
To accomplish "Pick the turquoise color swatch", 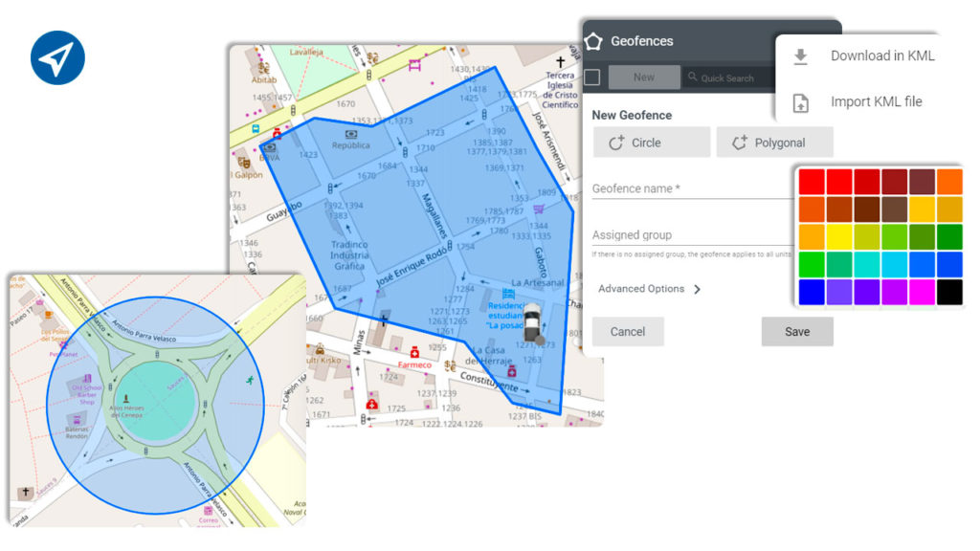I will 866,264.
